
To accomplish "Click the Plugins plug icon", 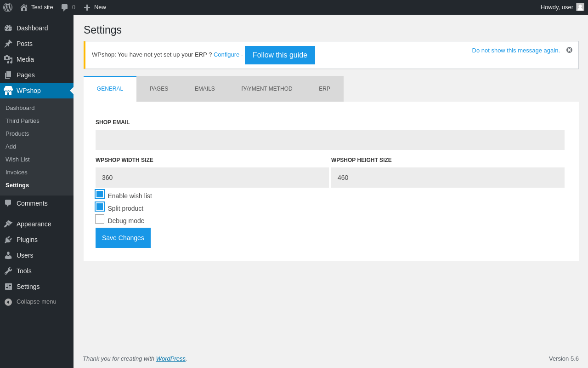I will point(8,240).
